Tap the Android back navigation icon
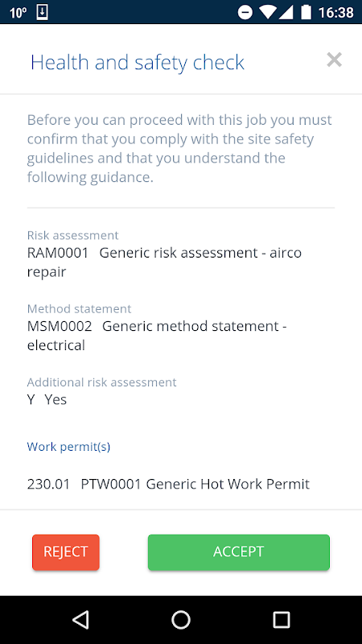Viewport: 362px width, 644px height. point(80,619)
